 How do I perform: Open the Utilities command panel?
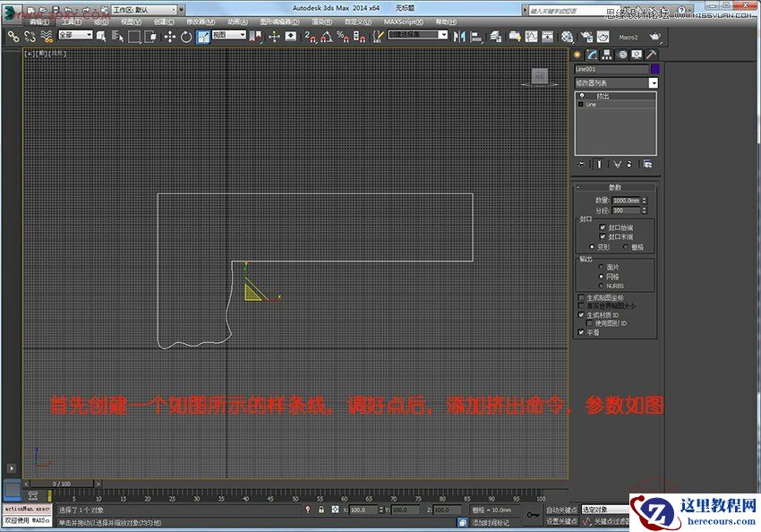[x=650, y=53]
